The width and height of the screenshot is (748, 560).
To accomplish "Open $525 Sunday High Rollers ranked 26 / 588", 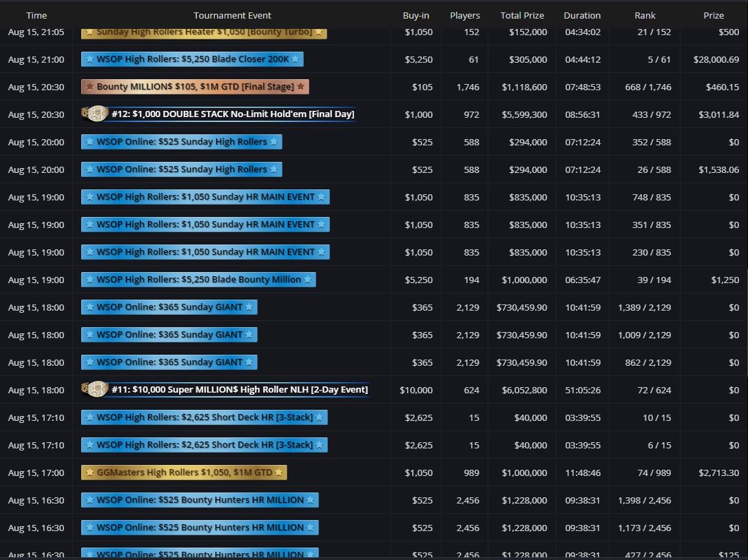I will (182, 169).
